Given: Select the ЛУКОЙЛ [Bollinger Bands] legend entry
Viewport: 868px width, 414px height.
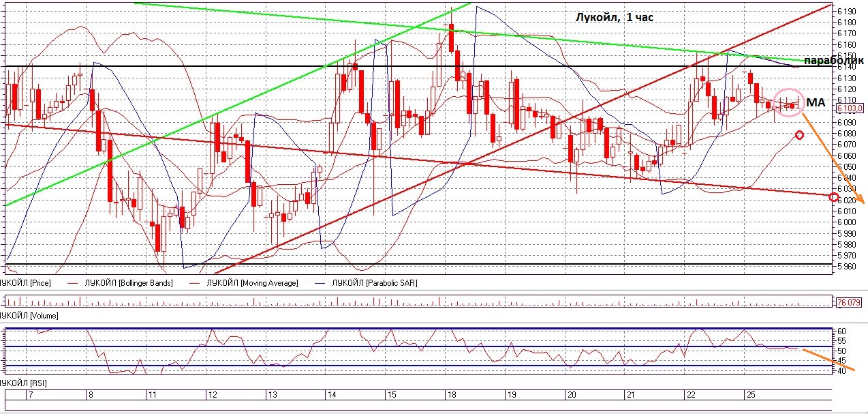Looking at the screenshot, I should (x=128, y=282).
